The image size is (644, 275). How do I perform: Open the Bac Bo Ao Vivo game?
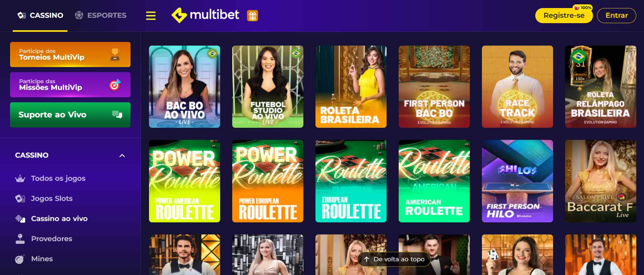tap(185, 87)
